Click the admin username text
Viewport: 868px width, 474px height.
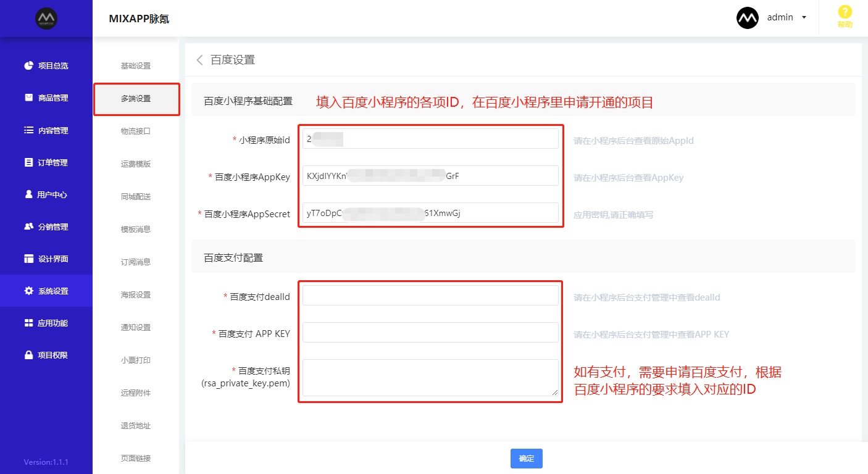pos(780,18)
